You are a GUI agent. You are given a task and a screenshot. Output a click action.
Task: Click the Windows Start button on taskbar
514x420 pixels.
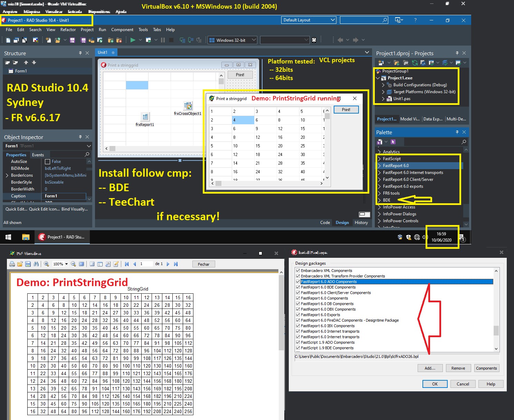pyautogui.click(x=8, y=237)
